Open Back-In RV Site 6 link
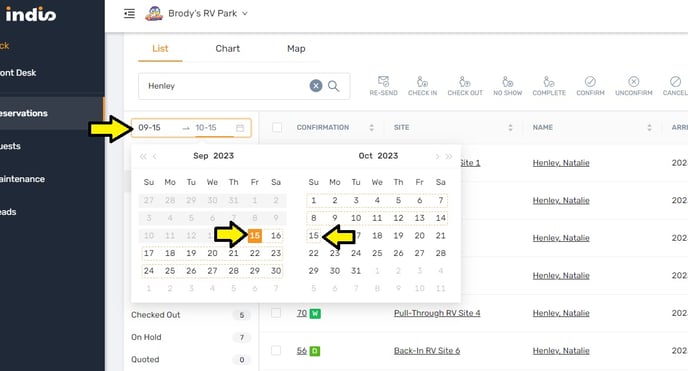Image resolution: width=688 pixels, height=371 pixels. click(x=427, y=351)
